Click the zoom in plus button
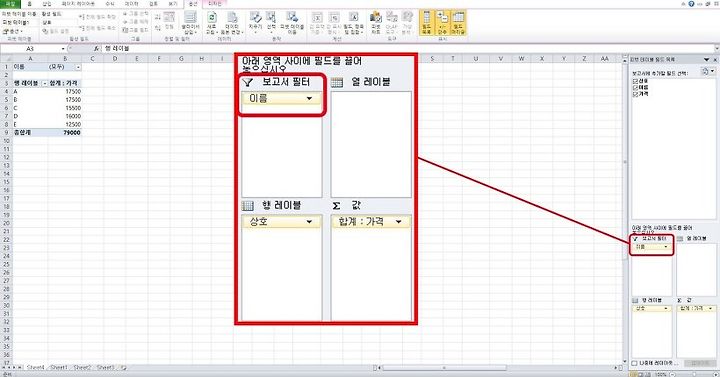Screen dimensions: 720x377 (715, 374)
